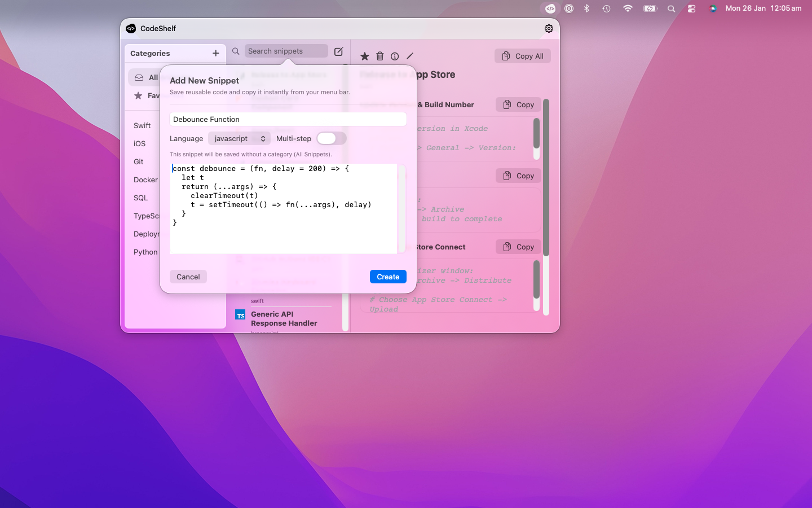This screenshot has width=812, height=508.
Task: Click the Debounce Function title field
Action: (x=288, y=119)
